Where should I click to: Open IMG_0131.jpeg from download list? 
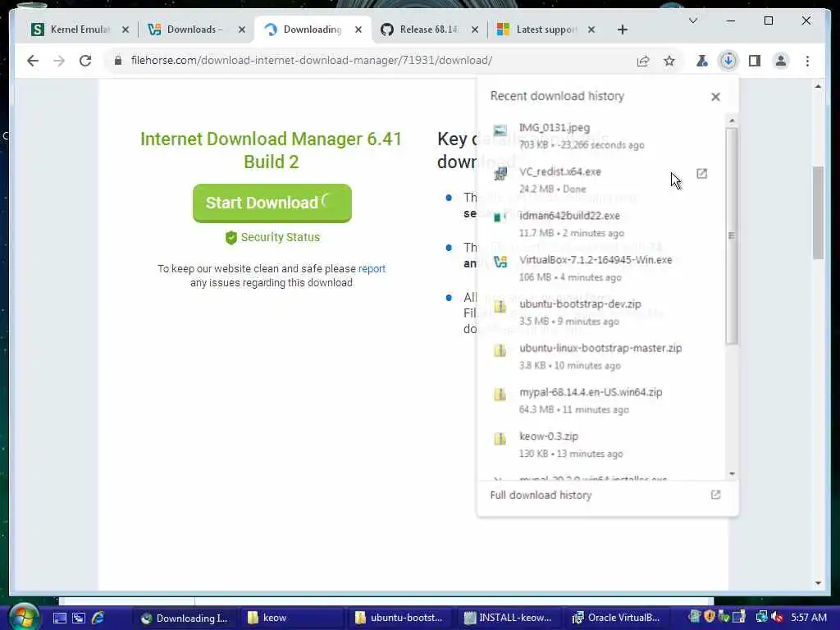[x=600, y=136]
